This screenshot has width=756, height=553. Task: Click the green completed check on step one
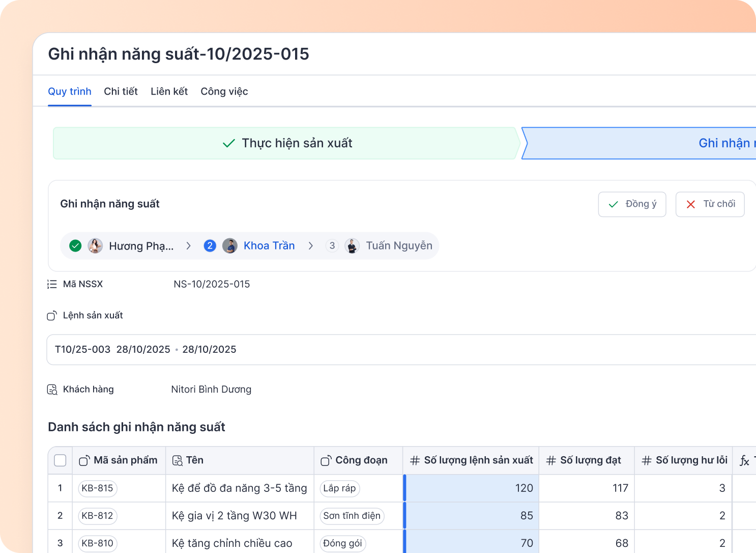[75, 246]
